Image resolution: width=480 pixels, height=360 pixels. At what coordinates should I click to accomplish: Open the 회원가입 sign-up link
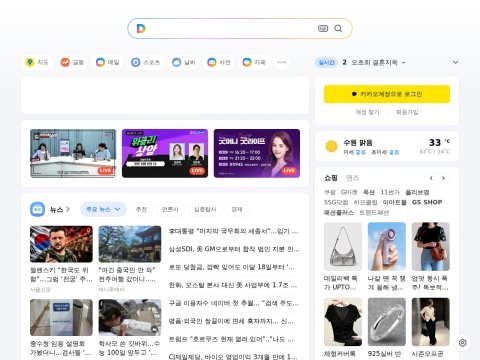407,112
